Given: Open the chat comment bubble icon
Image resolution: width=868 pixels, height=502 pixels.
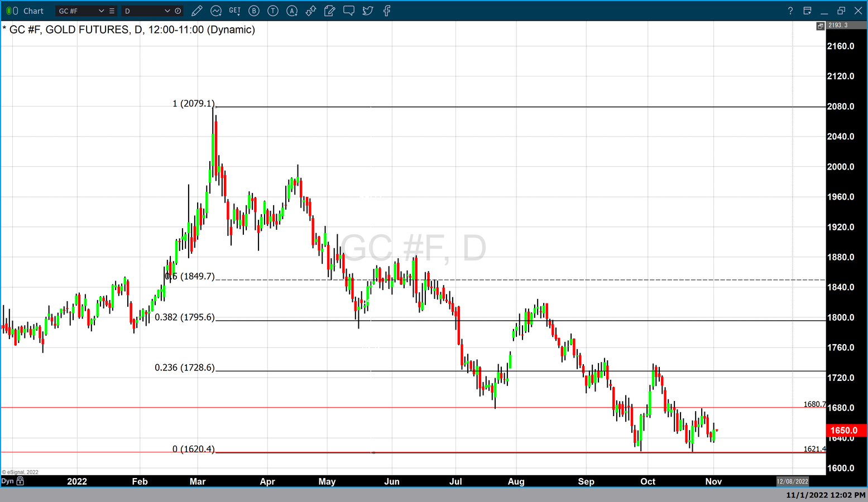Looking at the screenshot, I should [349, 11].
